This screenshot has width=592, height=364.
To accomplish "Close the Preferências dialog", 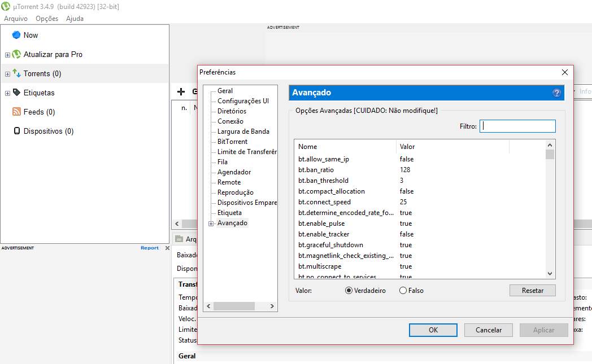I will coord(565,72).
